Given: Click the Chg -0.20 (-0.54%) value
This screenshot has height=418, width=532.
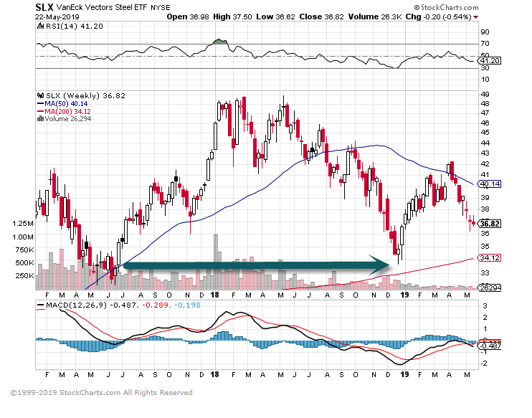Looking at the screenshot, I should coord(438,16).
